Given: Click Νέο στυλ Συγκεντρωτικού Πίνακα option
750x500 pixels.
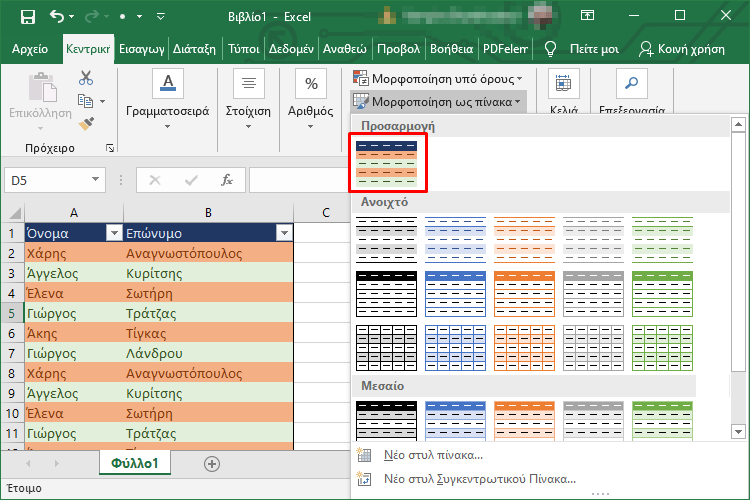Looking at the screenshot, I should tap(480, 478).
